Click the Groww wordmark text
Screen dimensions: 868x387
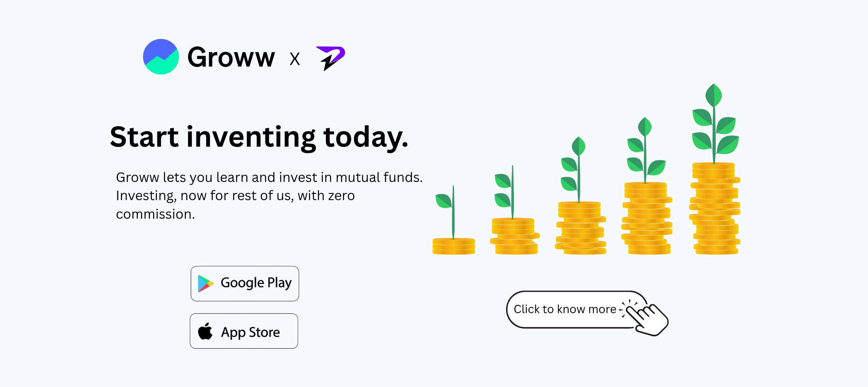tap(231, 57)
